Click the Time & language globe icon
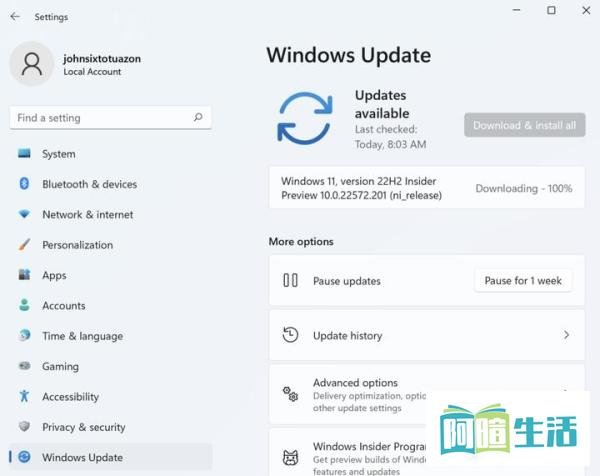600x476 pixels. pos(24,335)
